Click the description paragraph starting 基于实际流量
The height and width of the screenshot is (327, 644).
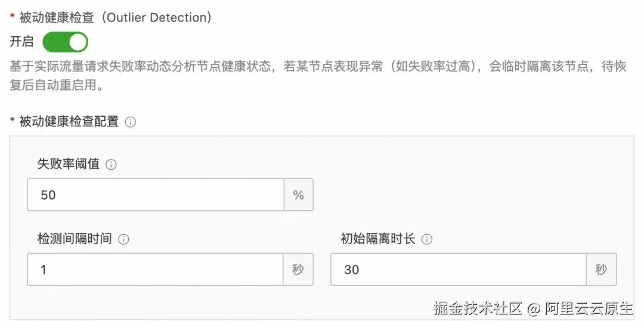pyautogui.click(x=318, y=76)
